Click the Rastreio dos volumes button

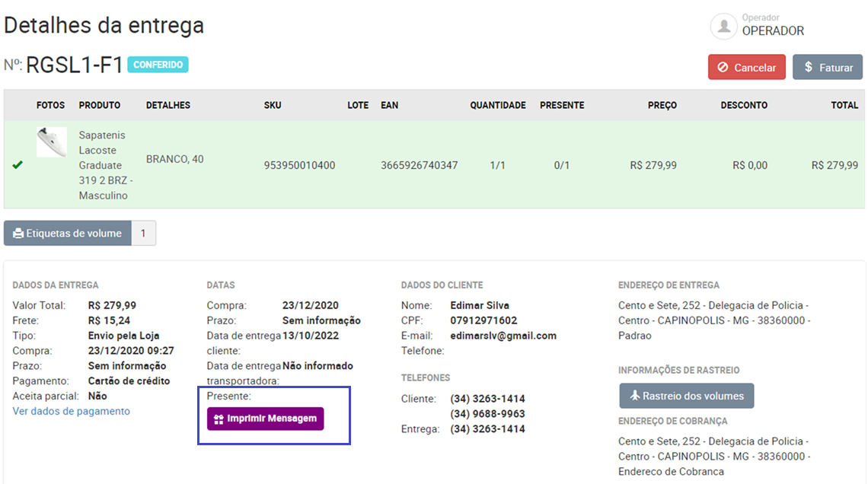pos(686,396)
